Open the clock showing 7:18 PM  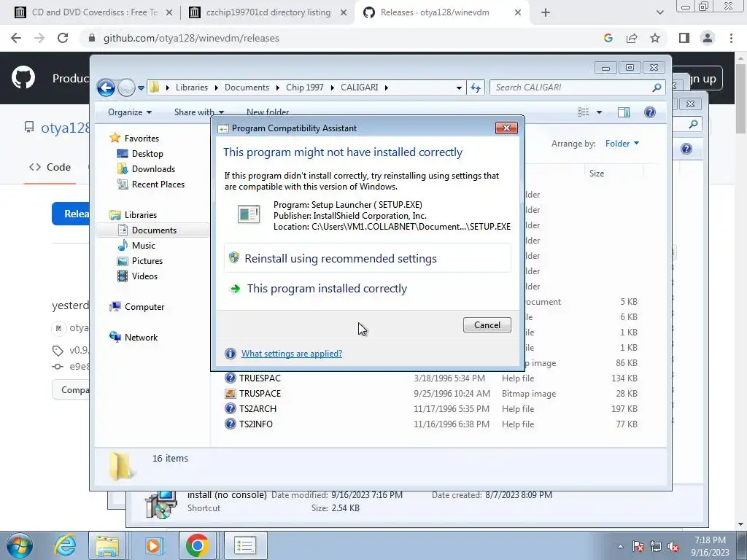(710, 546)
